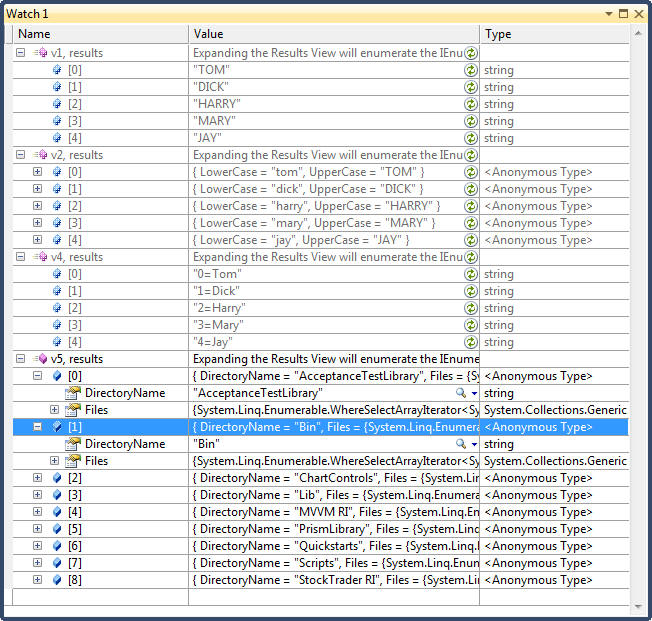Open text visualizer magnifier for "Bin" value
The width and height of the screenshot is (652, 621).
[461, 444]
